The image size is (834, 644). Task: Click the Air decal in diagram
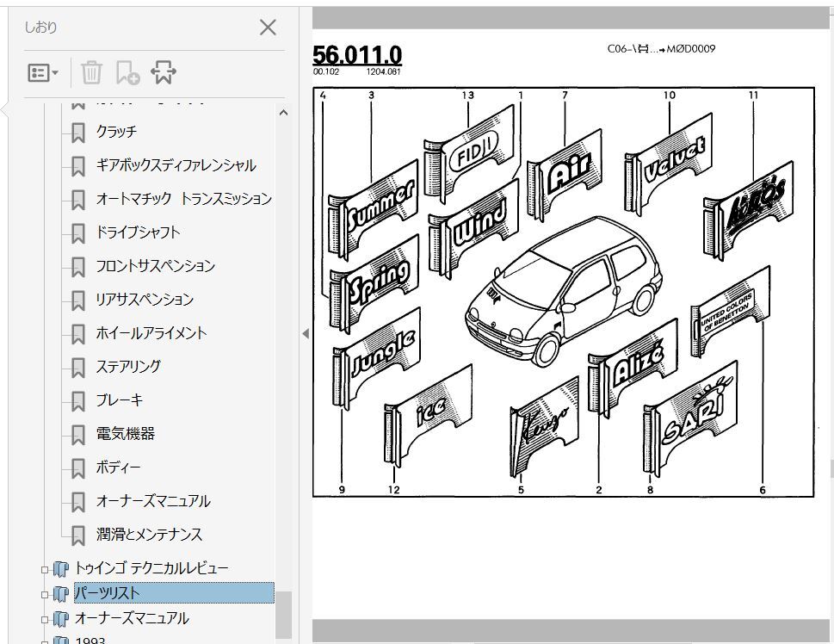(x=566, y=174)
